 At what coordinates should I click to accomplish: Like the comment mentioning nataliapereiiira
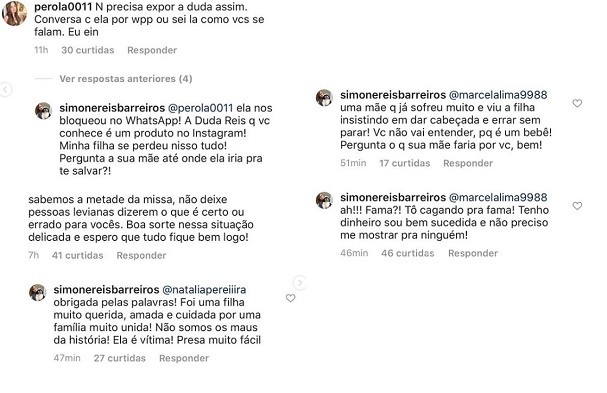coord(290,298)
